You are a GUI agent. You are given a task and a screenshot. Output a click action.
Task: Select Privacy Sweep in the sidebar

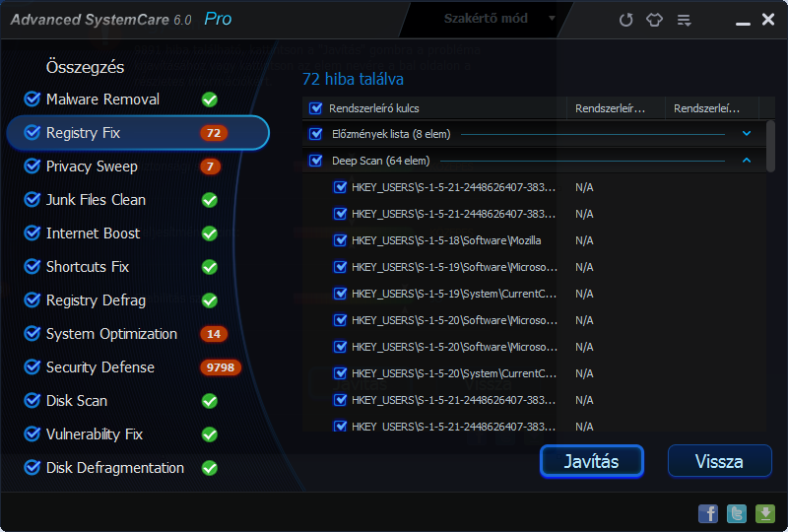pyautogui.click(x=92, y=166)
